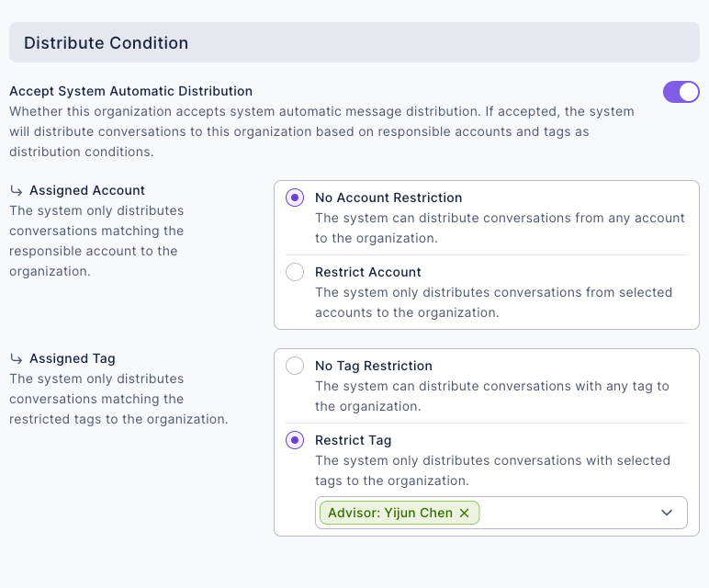Click description "with selected tags to the organization"
The width and height of the screenshot is (709, 588).
[493, 470]
